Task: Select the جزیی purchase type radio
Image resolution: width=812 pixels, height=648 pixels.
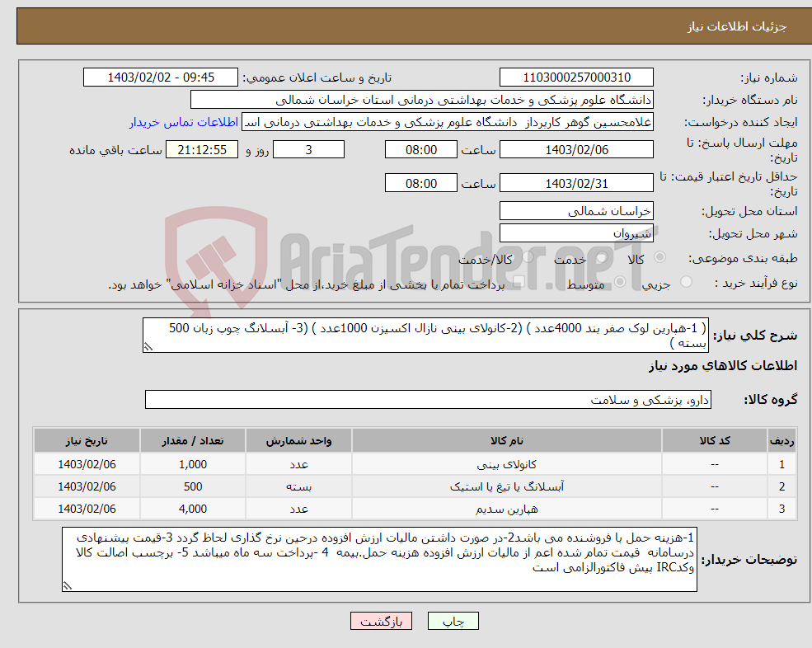Action: point(686,282)
